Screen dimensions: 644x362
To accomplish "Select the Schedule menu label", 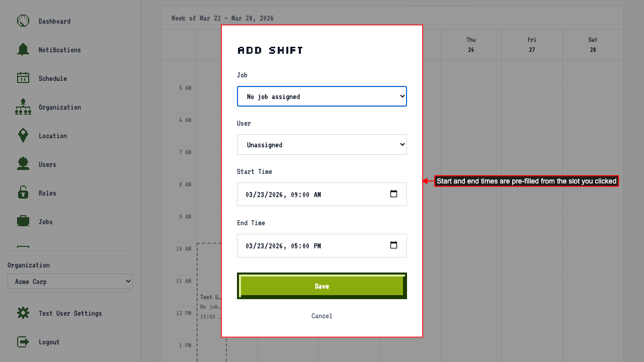I will [53, 78].
